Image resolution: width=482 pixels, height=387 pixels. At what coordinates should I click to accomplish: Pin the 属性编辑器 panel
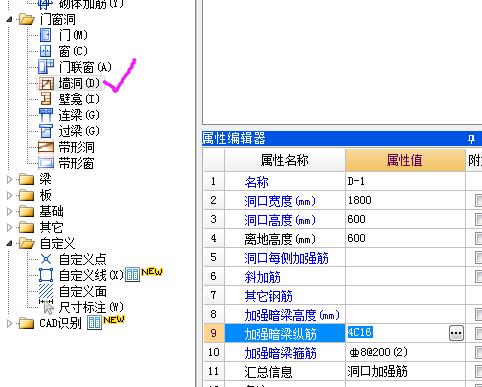[x=471, y=138]
